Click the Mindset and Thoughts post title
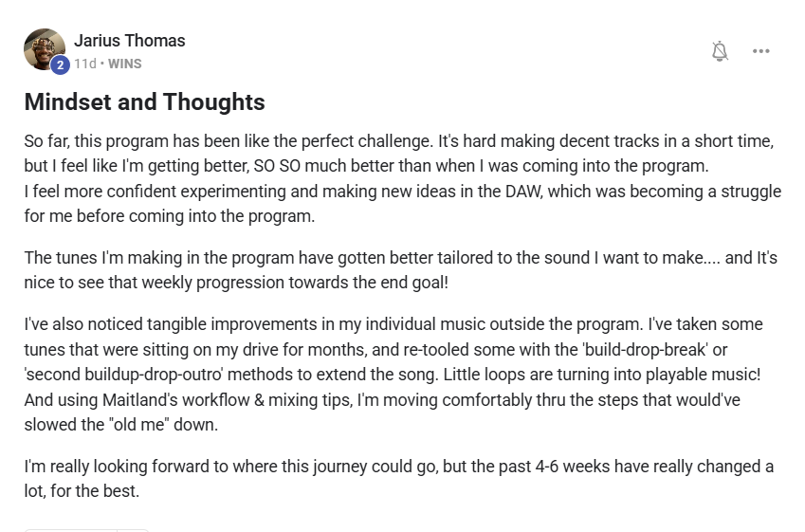This screenshot has width=805, height=532. (x=145, y=101)
